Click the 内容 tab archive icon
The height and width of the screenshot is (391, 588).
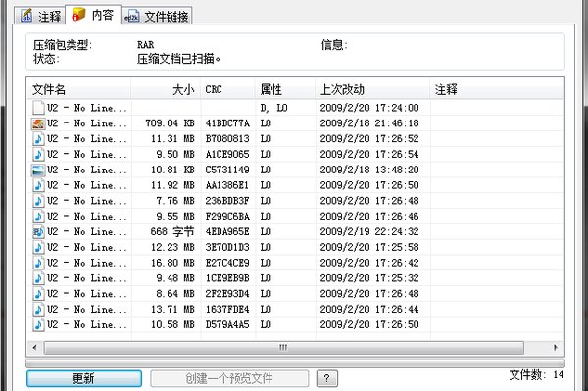click(78, 14)
